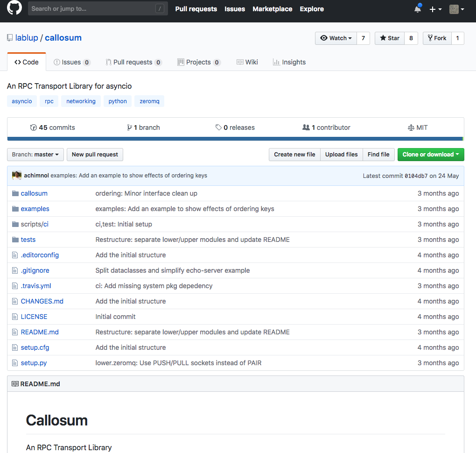Open commit 'ordering: Minor interface clean up'
The height and width of the screenshot is (453, 476).
[x=147, y=193]
